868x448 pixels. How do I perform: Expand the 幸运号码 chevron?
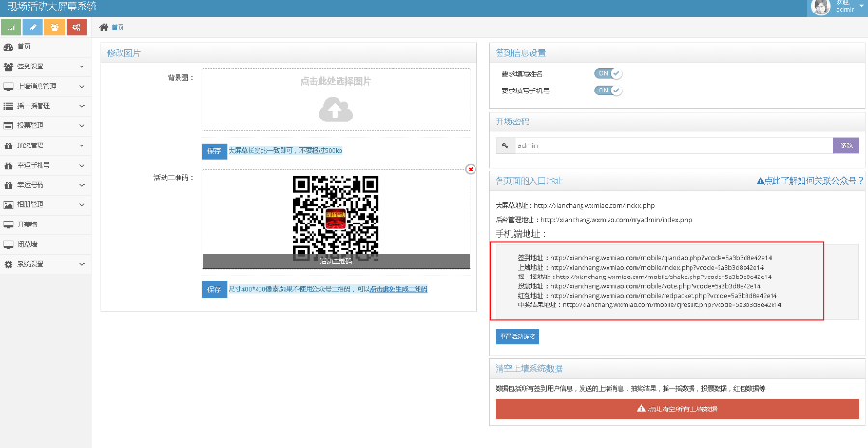click(x=82, y=185)
